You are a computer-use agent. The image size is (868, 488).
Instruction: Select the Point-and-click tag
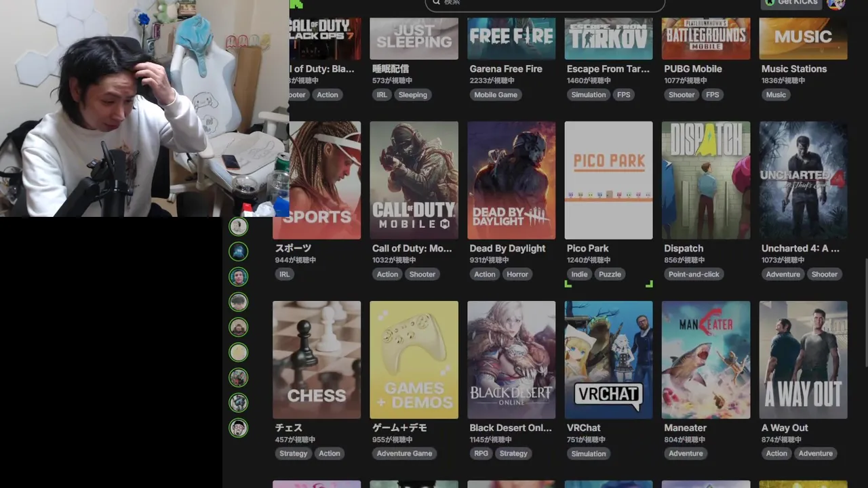point(694,274)
